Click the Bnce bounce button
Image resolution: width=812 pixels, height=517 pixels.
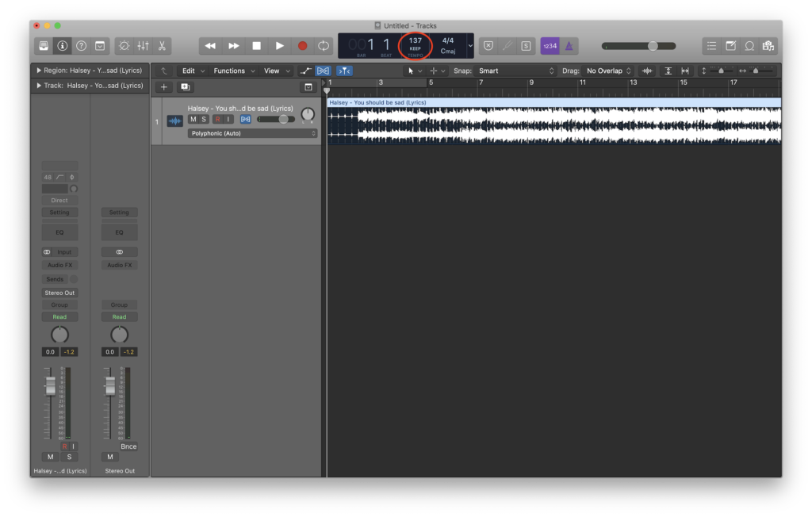coord(128,446)
